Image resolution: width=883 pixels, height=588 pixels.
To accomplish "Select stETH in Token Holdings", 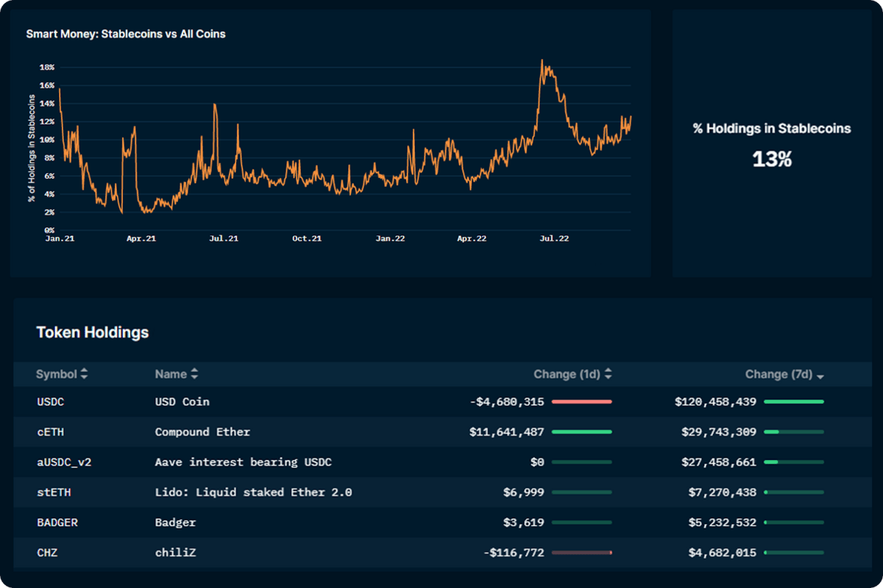I will coord(54,492).
